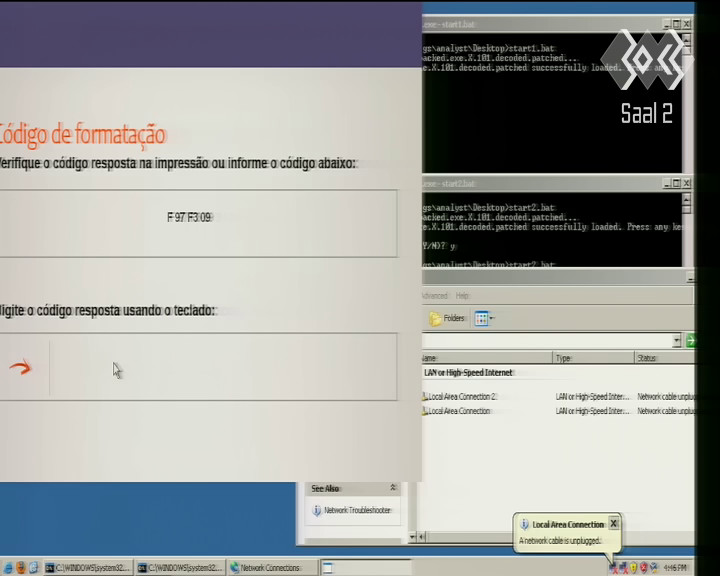Launch Firefox from Quick Launch

point(21,568)
